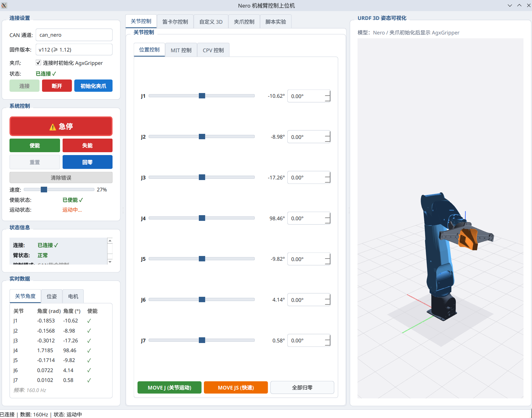Screen dimensions: 532x418
Task: Click the 已连接 connection status text
Action: pos(46,74)
